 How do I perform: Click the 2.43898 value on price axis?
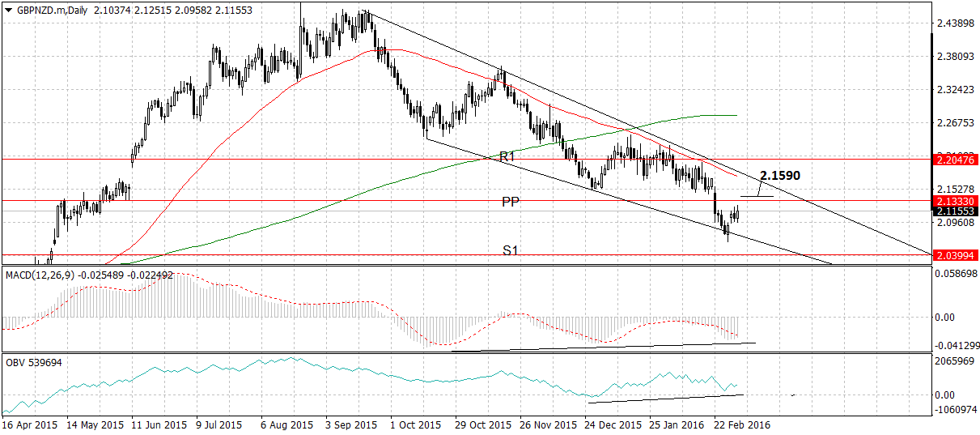tap(954, 23)
